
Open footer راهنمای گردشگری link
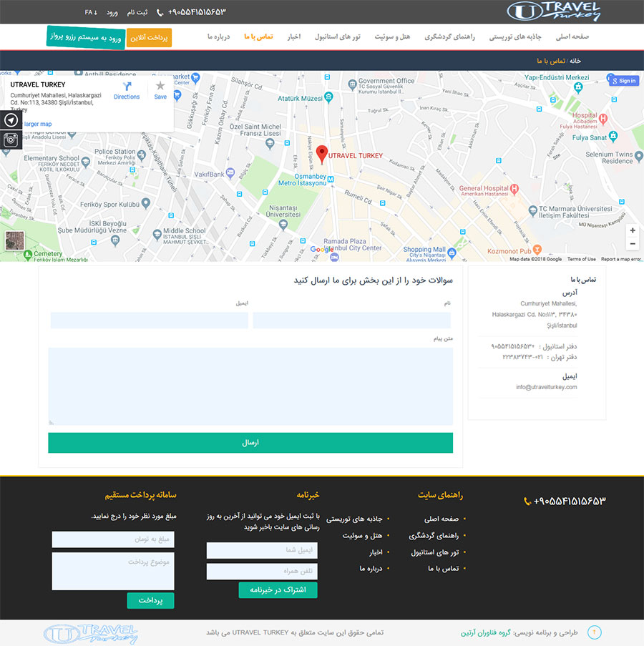click(434, 536)
